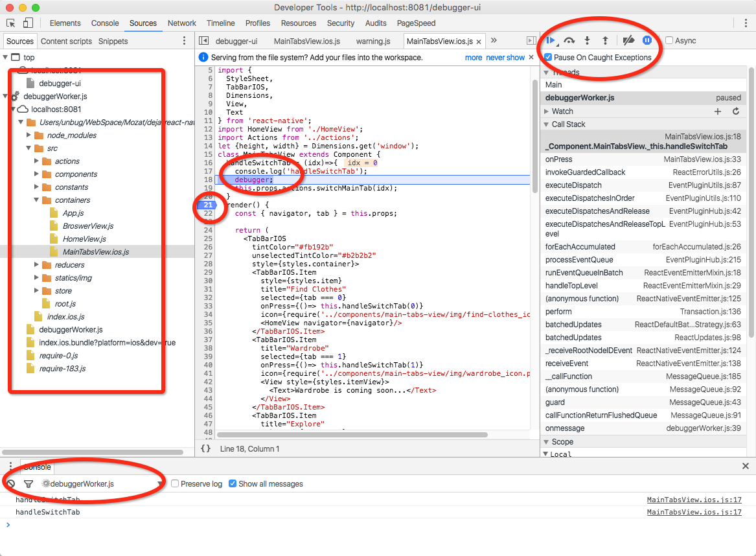Click the navigator horizontal scrollbar
The image size is (756, 556).
[x=93, y=452]
